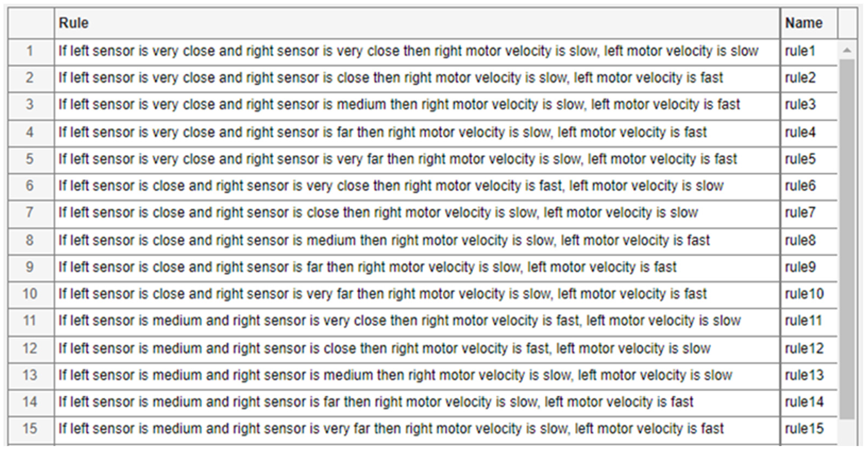Click the scrollbar up arrow
868x451 pixels.
tap(847, 51)
